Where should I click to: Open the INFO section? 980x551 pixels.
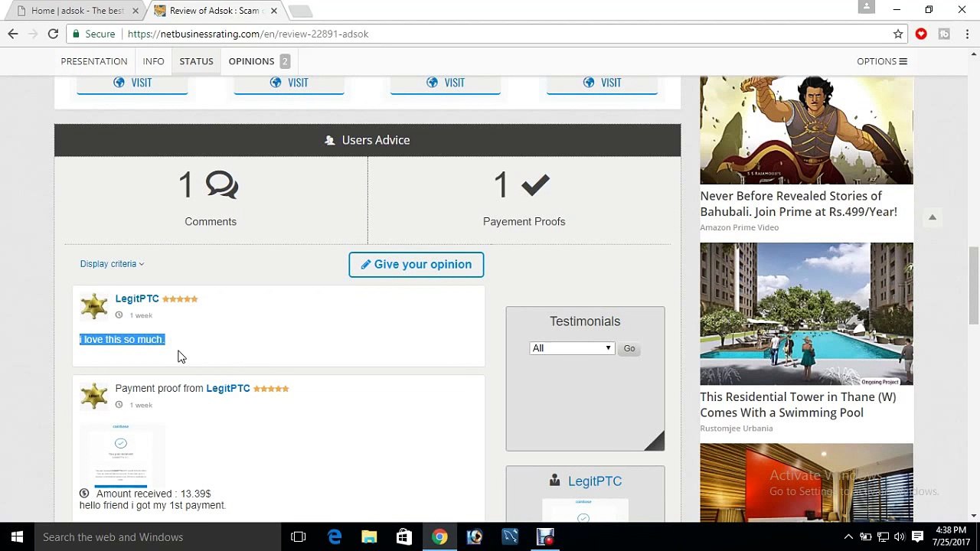pyautogui.click(x=153, y=61)
